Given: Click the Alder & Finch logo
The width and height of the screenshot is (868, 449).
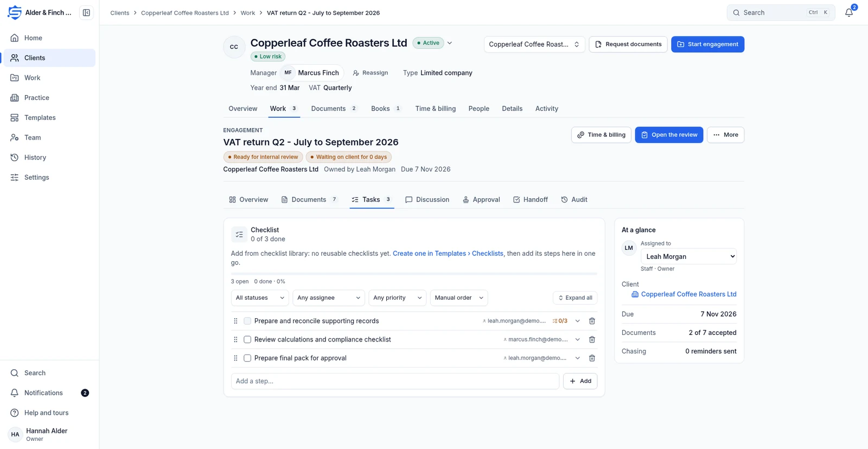Looking at the screenshot, I should click(15, 12).
